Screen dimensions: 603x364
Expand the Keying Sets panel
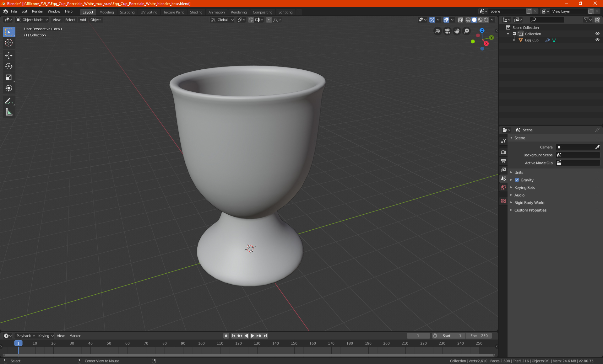click(524, 188)
